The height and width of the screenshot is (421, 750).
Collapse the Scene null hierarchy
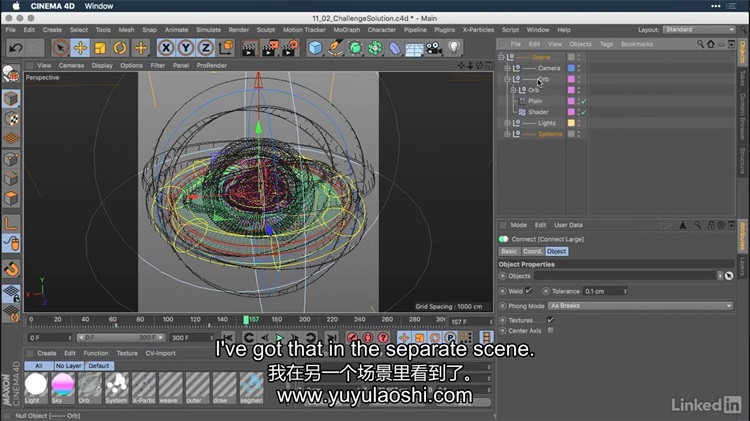coord(501,57)
